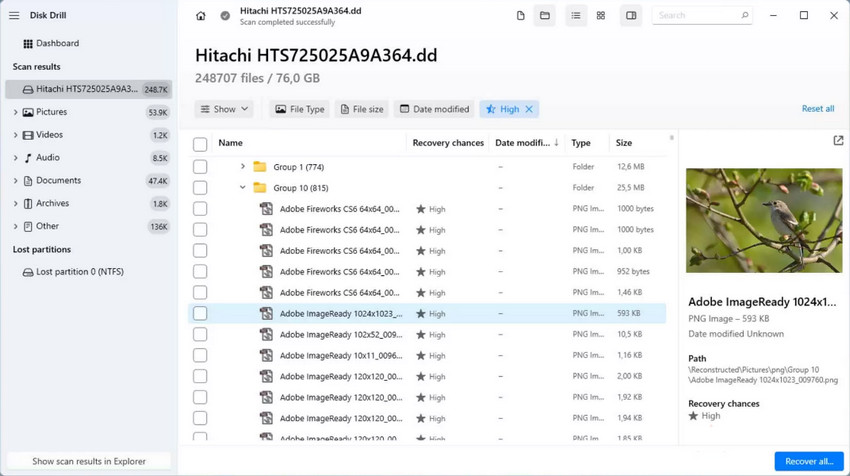This screenshot has height=476, width=850.
Task: Check the Group 1 (774) checkbox
Action: pyautogui.click(x=200, y=167)
